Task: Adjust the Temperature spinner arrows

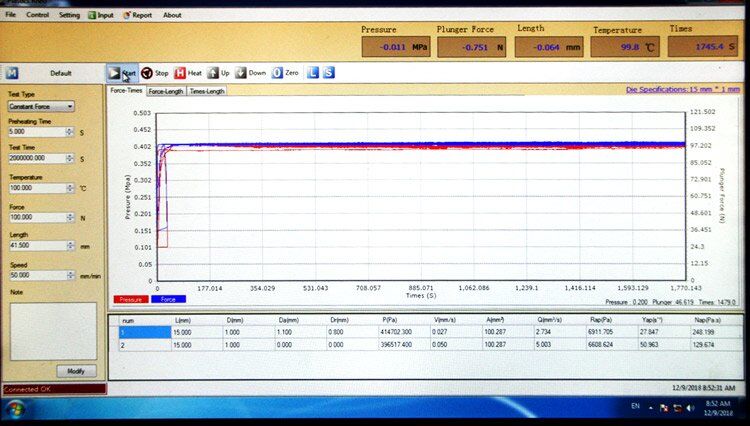Action: click(x=71, y=188)
